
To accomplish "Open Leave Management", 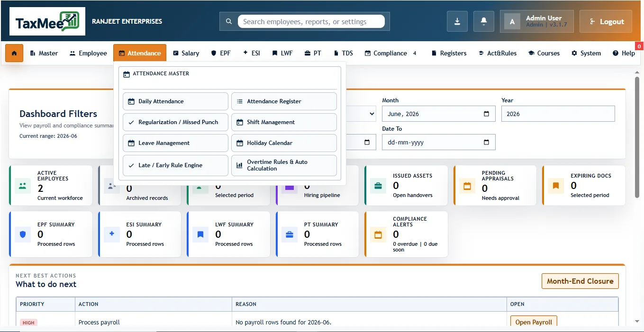I will point(175,143).
